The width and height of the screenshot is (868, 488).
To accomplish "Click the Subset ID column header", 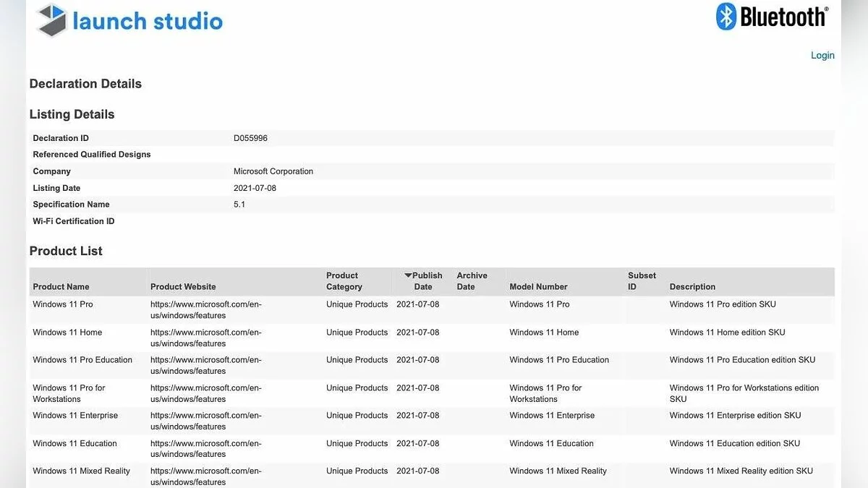I will pos(642,281).
